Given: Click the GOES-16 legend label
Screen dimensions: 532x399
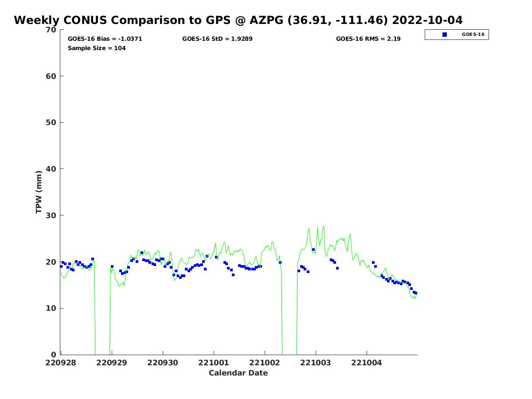Looking at the screenshot, I should pos(473,35).
